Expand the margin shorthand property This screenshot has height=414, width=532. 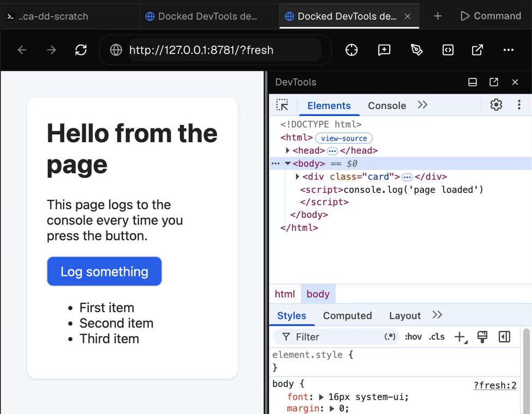pyautogui.click(x=332, y=409)
